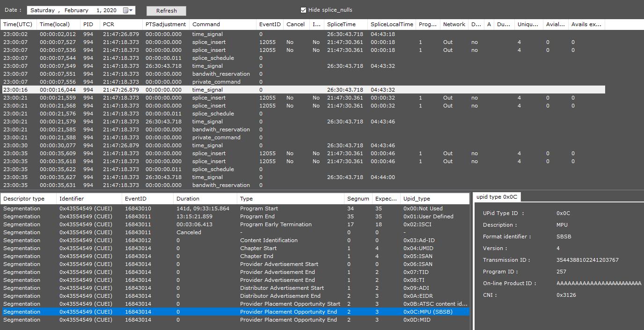Viewport: 644px width, 330px height.
Task: Click the upper table EventID column header
Action: [x=270, y=24]
